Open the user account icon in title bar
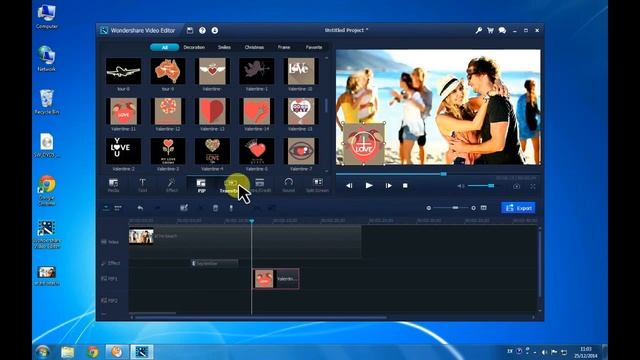The image size is (640, 360). (215, 30)
